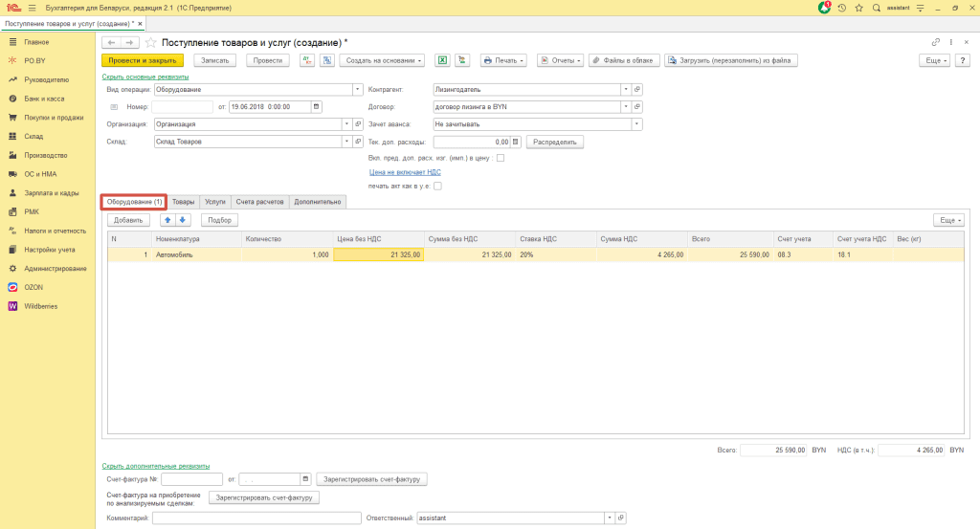
Task: Open Организация record with open button
Action: tap(358, 124)
